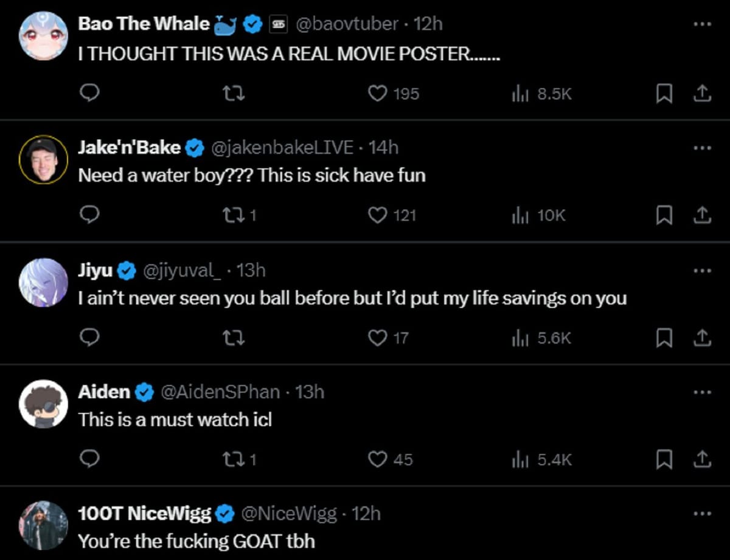Open the 100T NiceWigg display name
Viewport: 730px width, 560px height.
pos(144,514)
